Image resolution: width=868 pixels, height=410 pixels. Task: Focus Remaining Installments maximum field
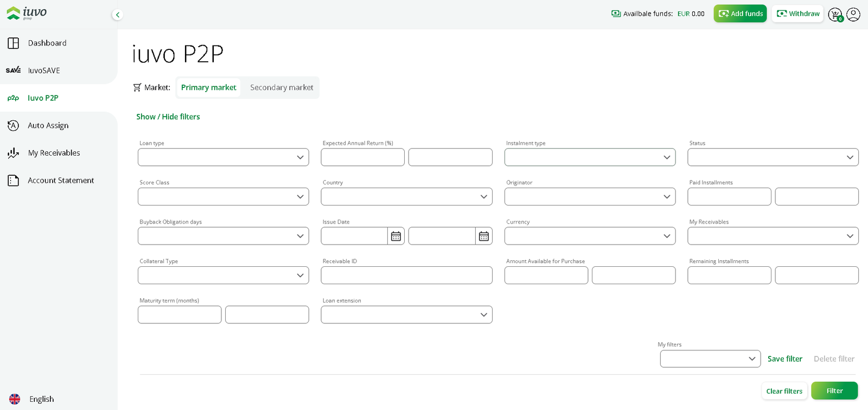(x=817, y=275)
